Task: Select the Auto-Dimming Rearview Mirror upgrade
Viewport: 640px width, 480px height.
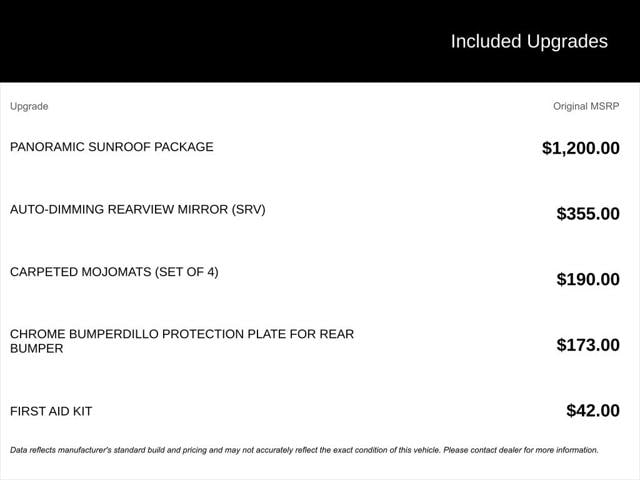Action: [137, 210]
